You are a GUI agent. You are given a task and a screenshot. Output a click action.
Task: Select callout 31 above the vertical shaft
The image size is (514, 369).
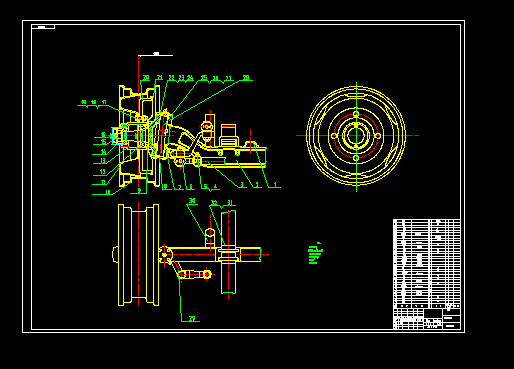pos(230,203)
